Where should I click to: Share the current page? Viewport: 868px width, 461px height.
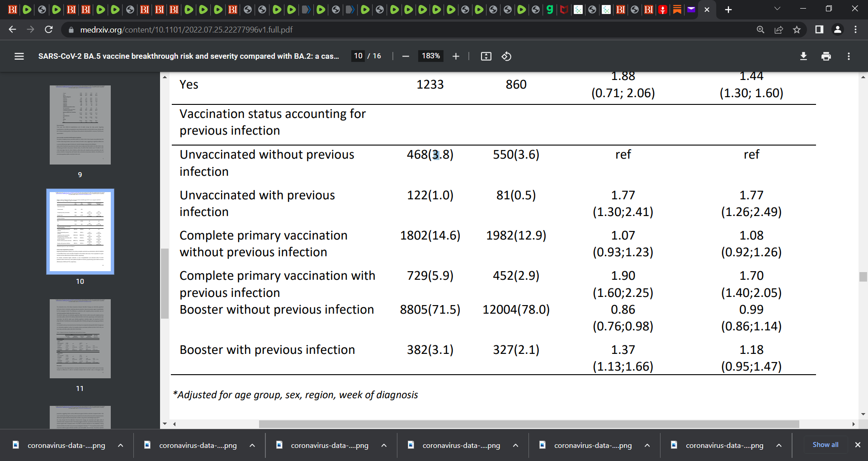pos(778,29)
